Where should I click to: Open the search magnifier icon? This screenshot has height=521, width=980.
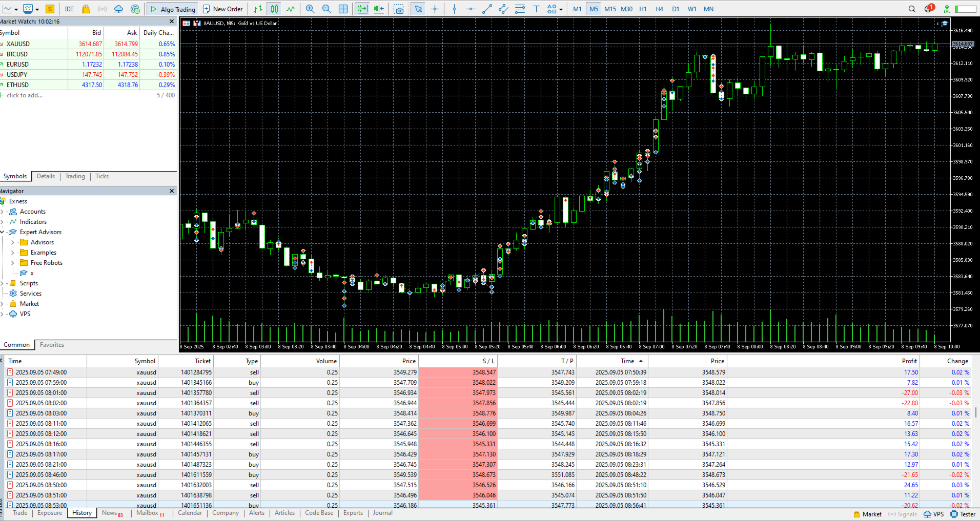[912, 9]
